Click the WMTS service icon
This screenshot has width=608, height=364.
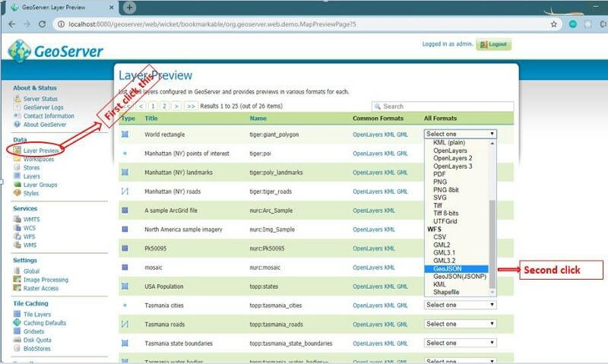[x=17, y=219]
